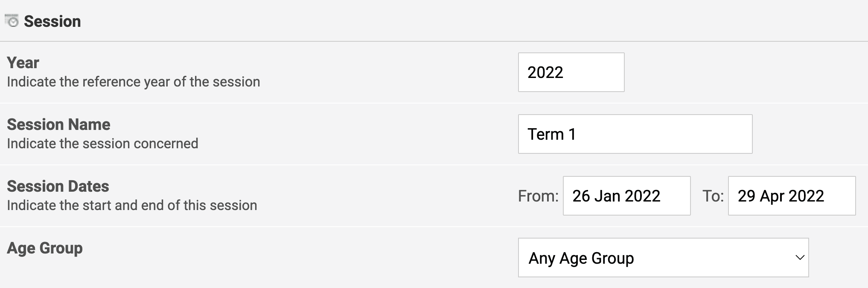Click the 'Indicate the start and end' description
Image resolution: width=868 pixels, height=288 pixels.
(132, 205)
